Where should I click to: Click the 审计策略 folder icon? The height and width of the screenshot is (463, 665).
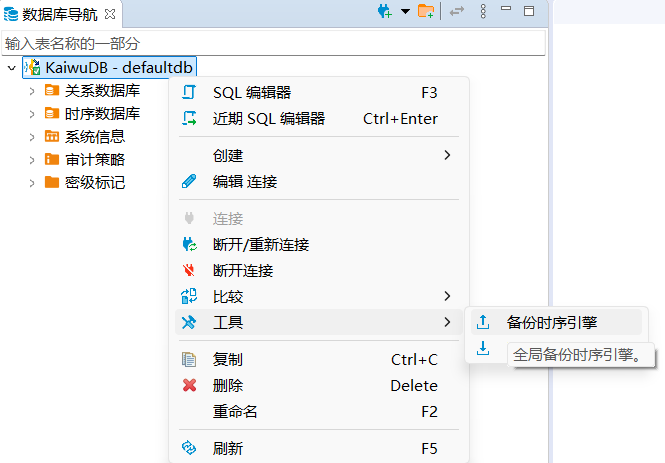coord(52,159)
